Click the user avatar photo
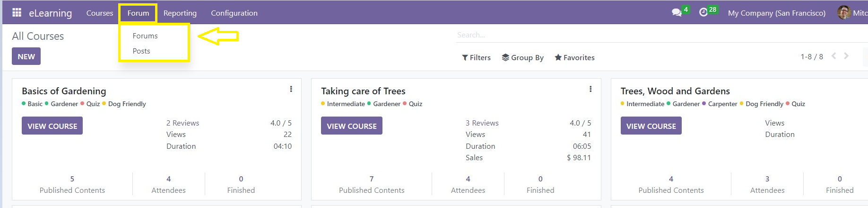This screenshot has height=208, width=868. (843, 13)
